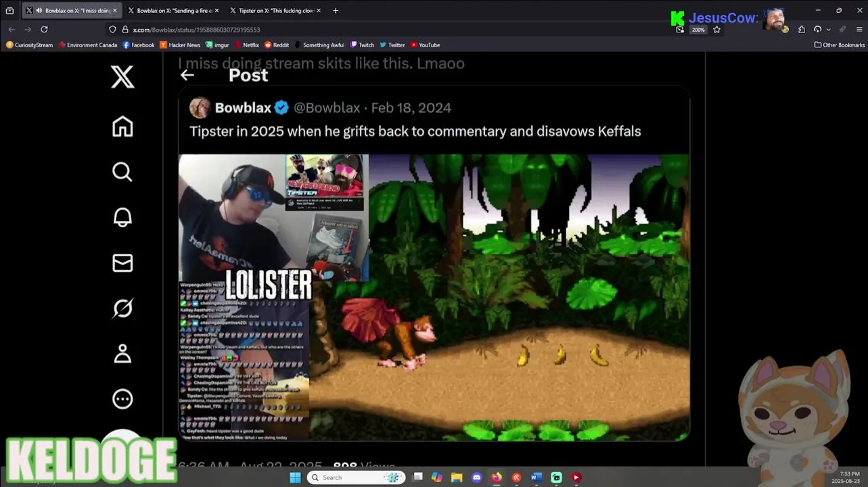
Task: Expand Other Bookmarks folder
Action: click(840, 45)
